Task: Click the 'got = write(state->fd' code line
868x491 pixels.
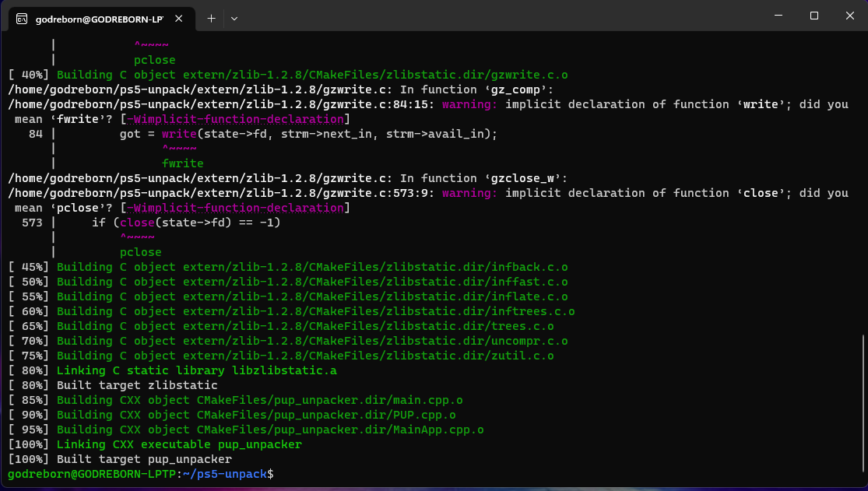Action: click(x=308, y=134)
